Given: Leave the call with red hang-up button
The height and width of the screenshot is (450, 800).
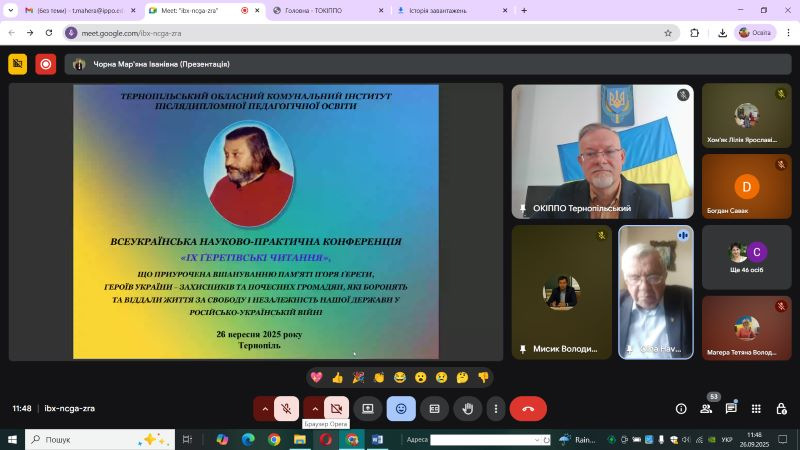Looking at the screenshot, I should click(x=528, y=408).
